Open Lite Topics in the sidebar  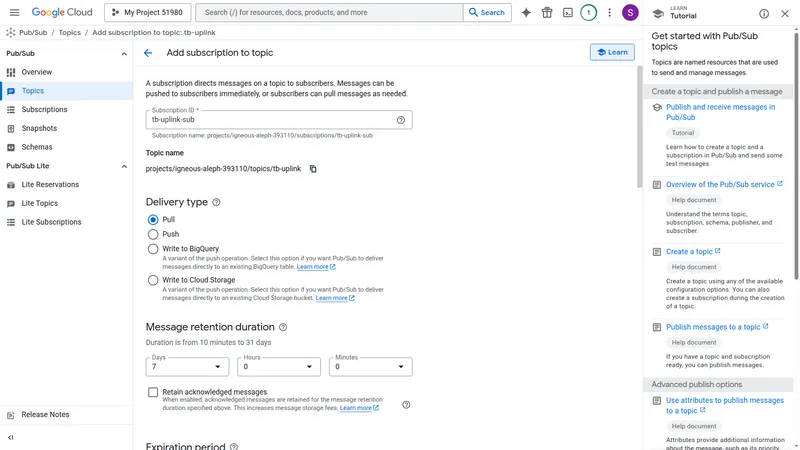(66, 204)
